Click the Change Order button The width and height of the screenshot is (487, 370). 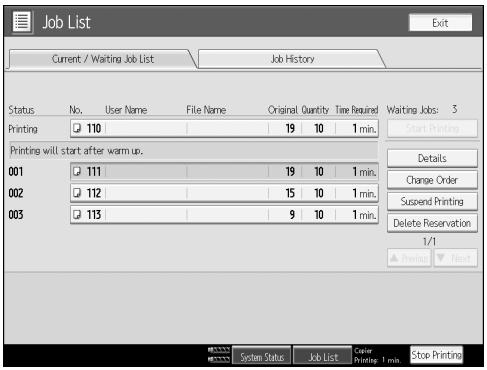pyautogui.click(x=432, y=180)
